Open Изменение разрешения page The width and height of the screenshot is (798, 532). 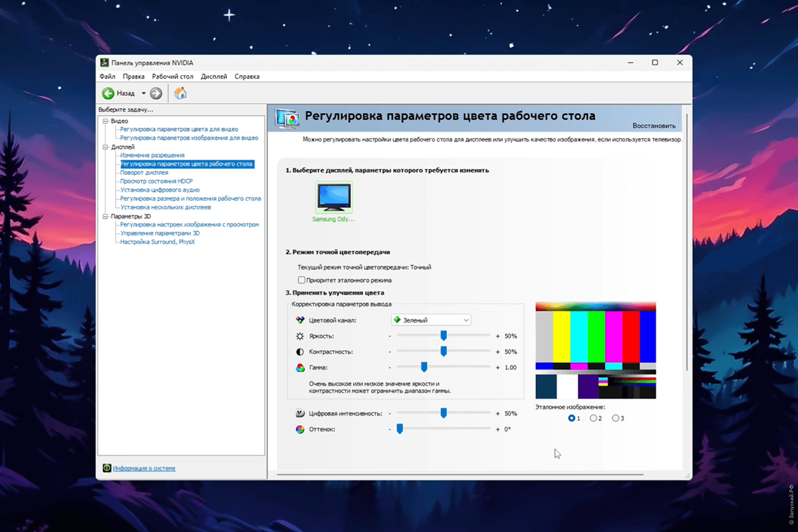click(x=152, y=155)
